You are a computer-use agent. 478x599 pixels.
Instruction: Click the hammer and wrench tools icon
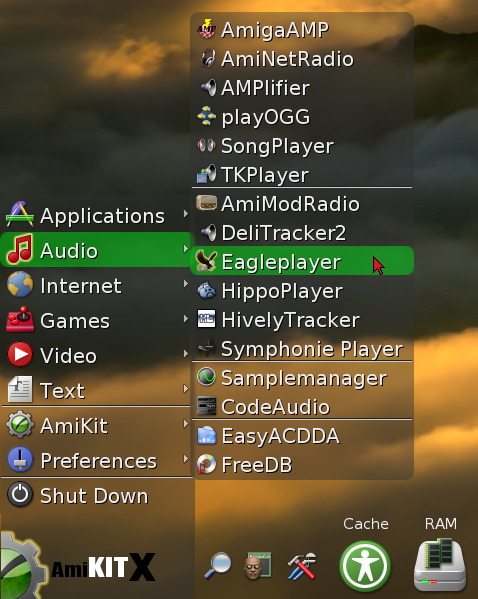301,566
